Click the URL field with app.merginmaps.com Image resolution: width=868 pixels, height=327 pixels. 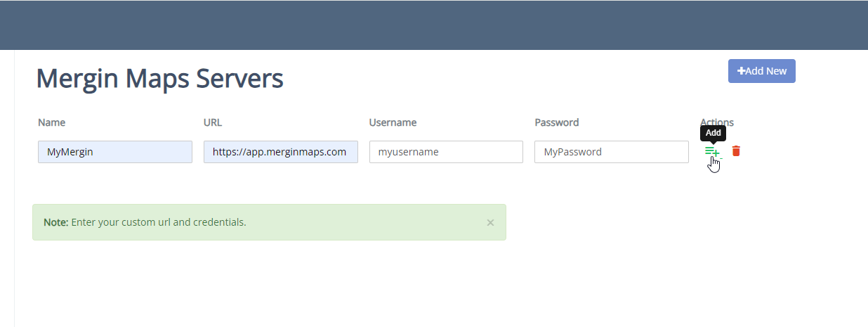[281, 152]
